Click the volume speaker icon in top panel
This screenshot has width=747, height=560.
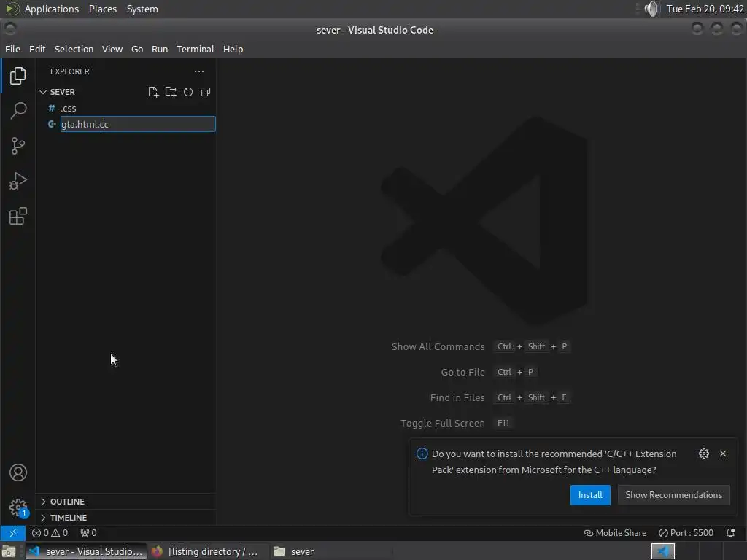click(x=651, y=9)
